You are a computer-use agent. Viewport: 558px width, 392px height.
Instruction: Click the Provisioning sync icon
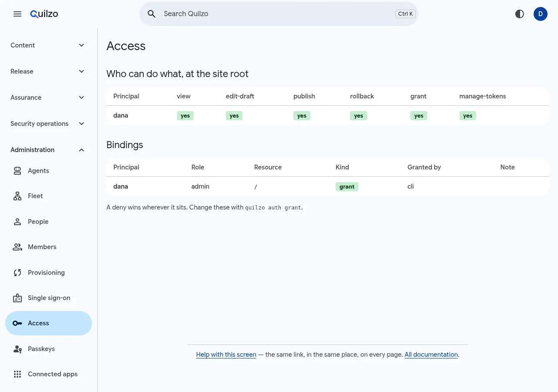click(x=17, y=273)
